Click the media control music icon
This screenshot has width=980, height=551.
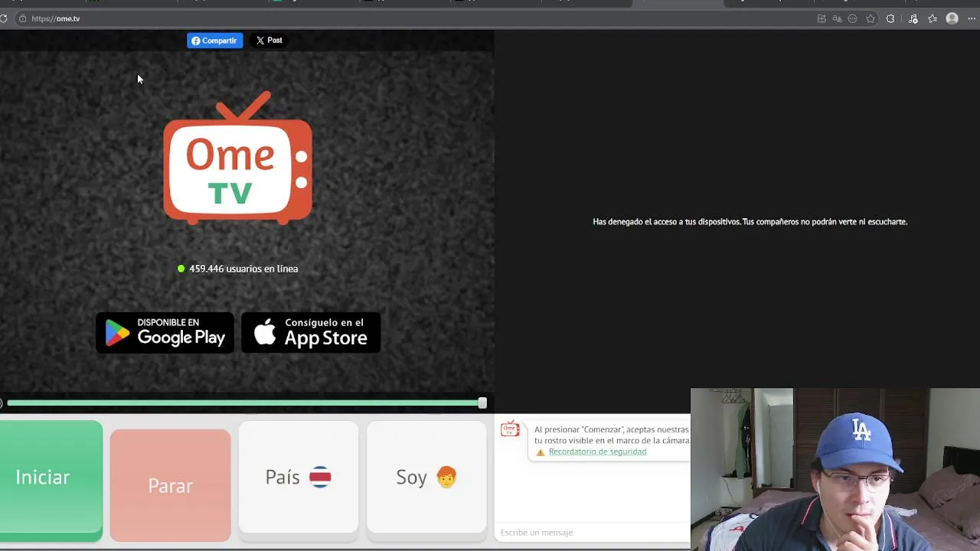click(x=913, y=18)
